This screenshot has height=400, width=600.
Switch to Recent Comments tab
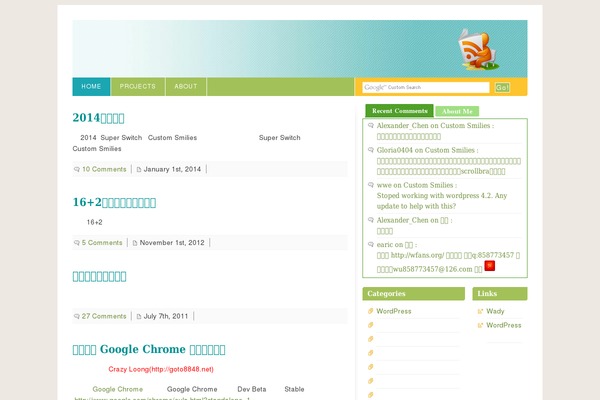(399, 111)
